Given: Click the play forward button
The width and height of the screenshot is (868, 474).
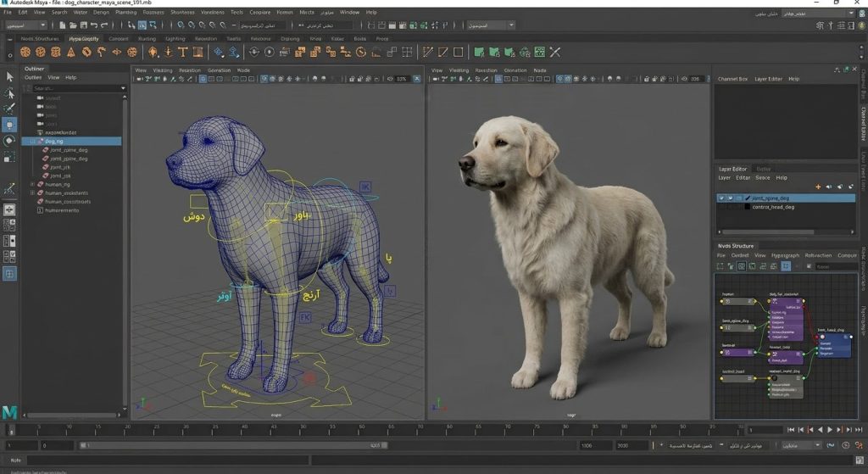Looking at the screenshot, I should pos(830,430).
